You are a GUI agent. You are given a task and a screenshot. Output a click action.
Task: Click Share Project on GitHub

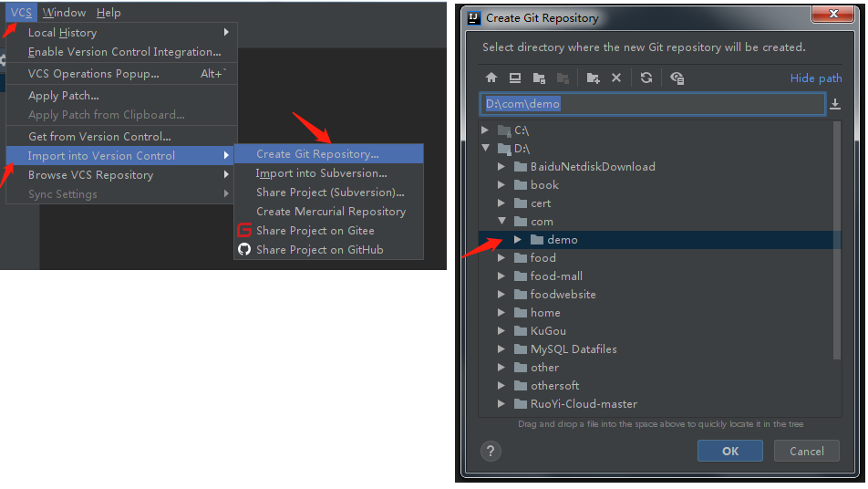coord(329,250)
